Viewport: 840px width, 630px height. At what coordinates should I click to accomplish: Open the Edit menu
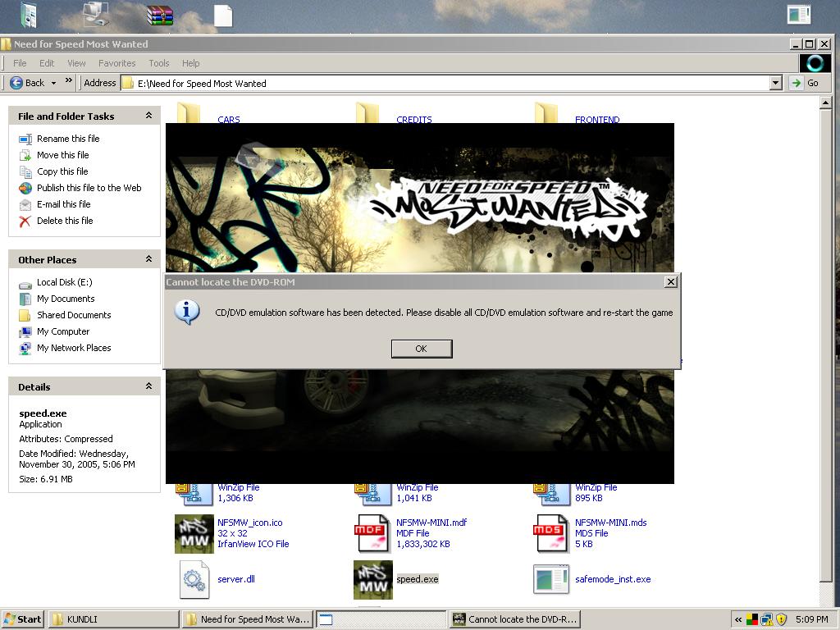pyautogui.click(x=47, y=63)
